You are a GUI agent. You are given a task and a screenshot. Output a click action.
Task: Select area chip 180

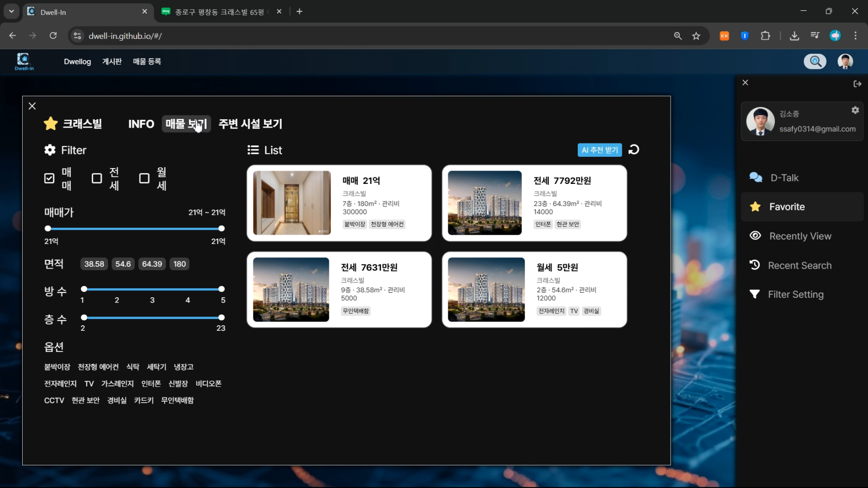[180, 264]
